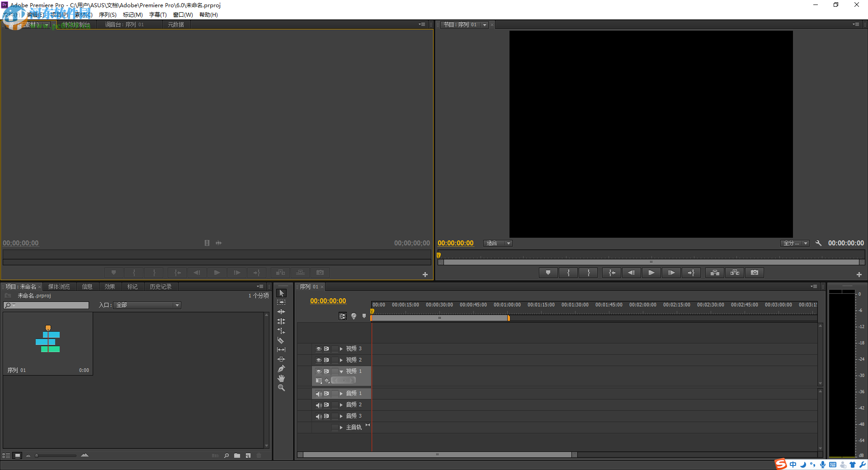Expand the Video 2 track

pos(341,360)
